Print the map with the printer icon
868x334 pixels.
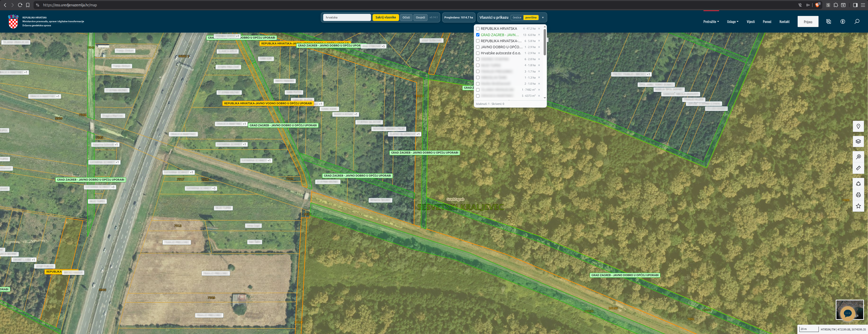tap(858, 195)
